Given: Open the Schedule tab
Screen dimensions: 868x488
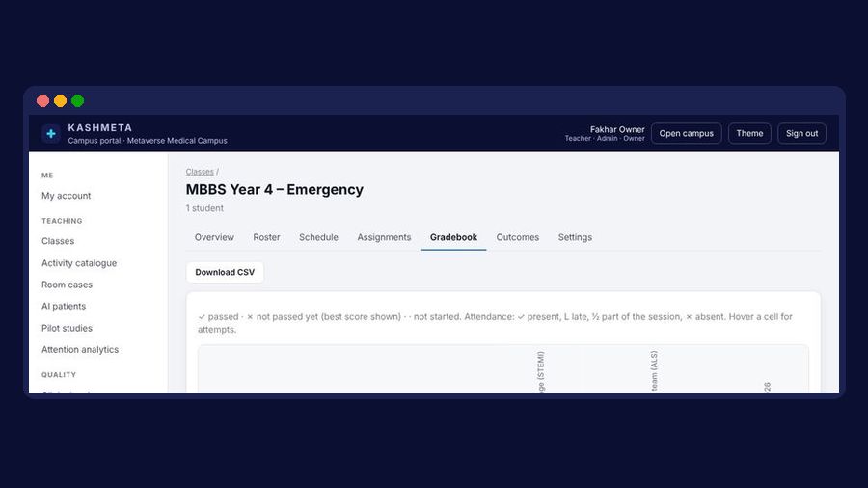Looking at the screenshot, I should click(x=318, y=237).
